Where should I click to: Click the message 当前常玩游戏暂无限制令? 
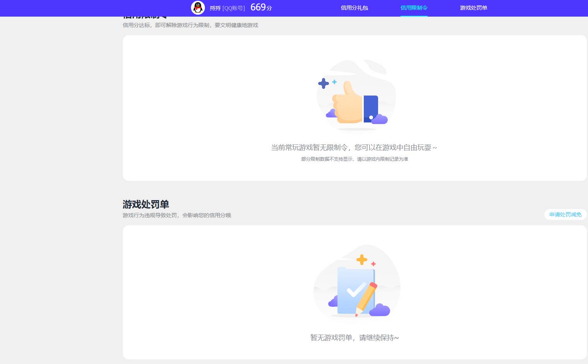coord(354,148)
